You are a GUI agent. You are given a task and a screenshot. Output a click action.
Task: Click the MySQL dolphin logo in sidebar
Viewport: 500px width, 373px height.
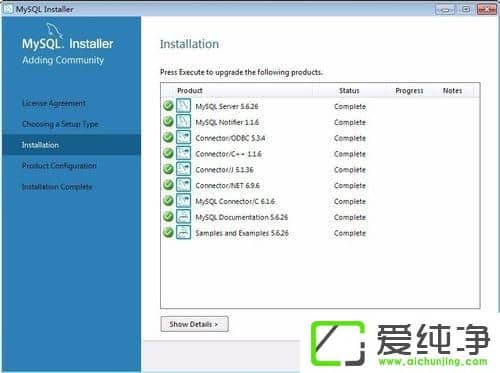tap(55, 31)
